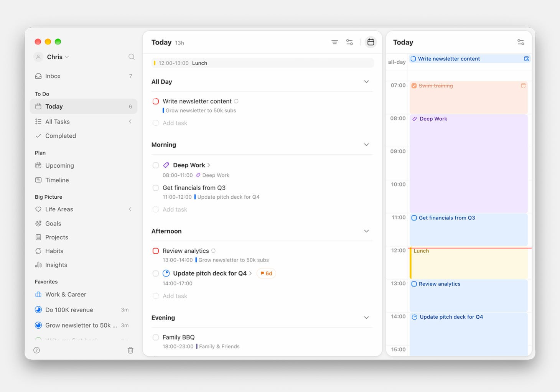Mark Family BBQ task as done
560x392 pixels.
tap(156, 338)
